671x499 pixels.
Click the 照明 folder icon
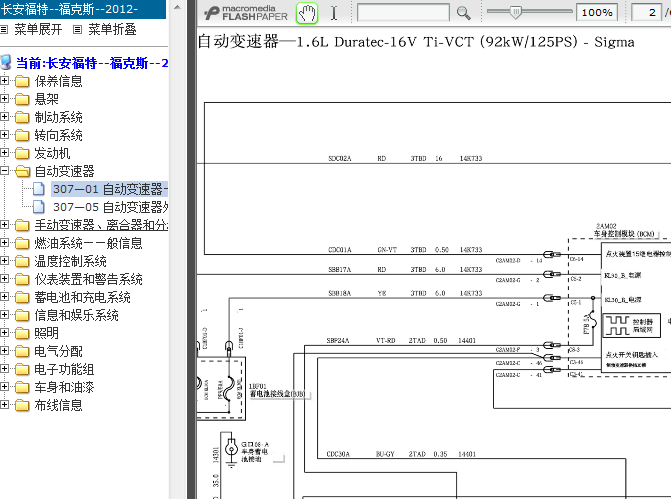(22, 333)
